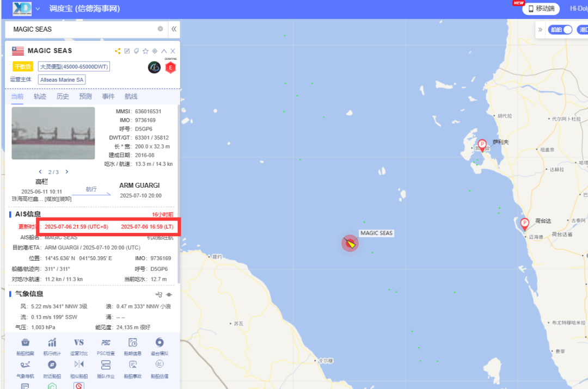
Task: Toggle the 船舶 layer switch
Action: point(560,29)
